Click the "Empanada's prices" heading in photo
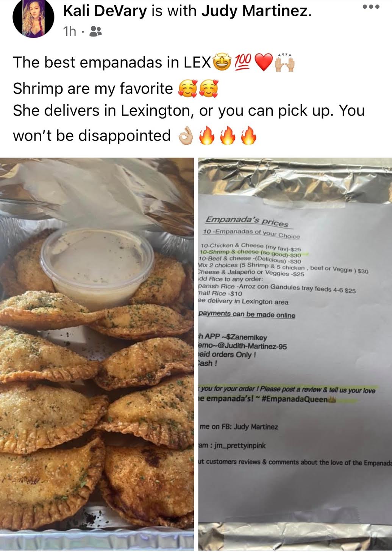Viewport: 392px width, 552px height. click(x=247, y=222)
